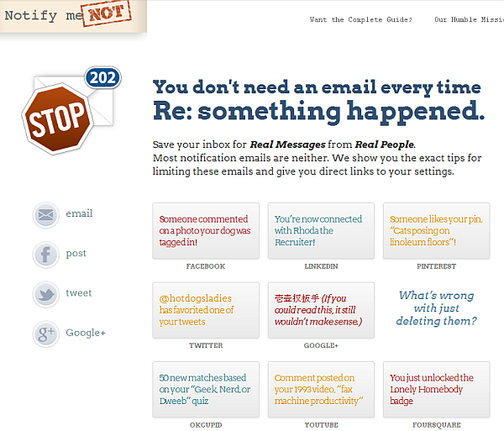Click the Twitter bird tweet icon
This screenshot has height=431, width=504.
(45, 294)
